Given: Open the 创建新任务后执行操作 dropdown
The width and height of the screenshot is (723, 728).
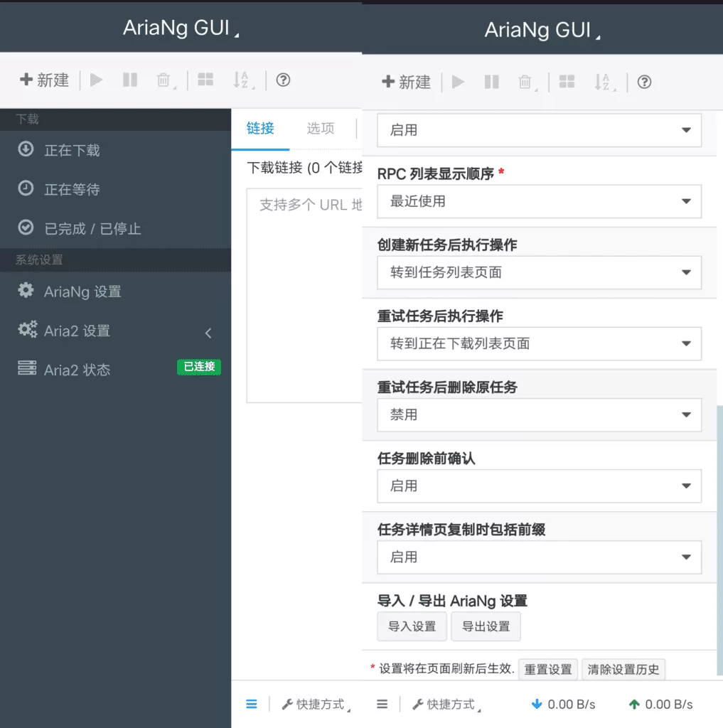Looking at the screenshot, I should click(539, 272).
